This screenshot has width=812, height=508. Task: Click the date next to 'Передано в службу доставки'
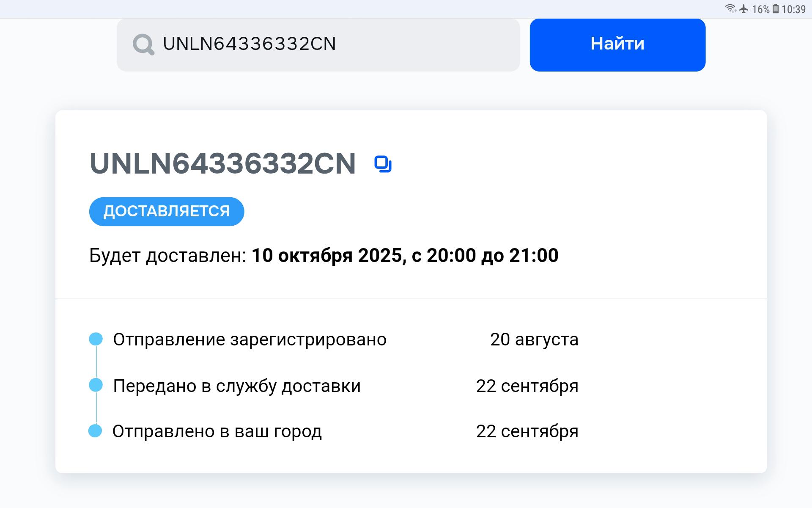pos(527,386)
